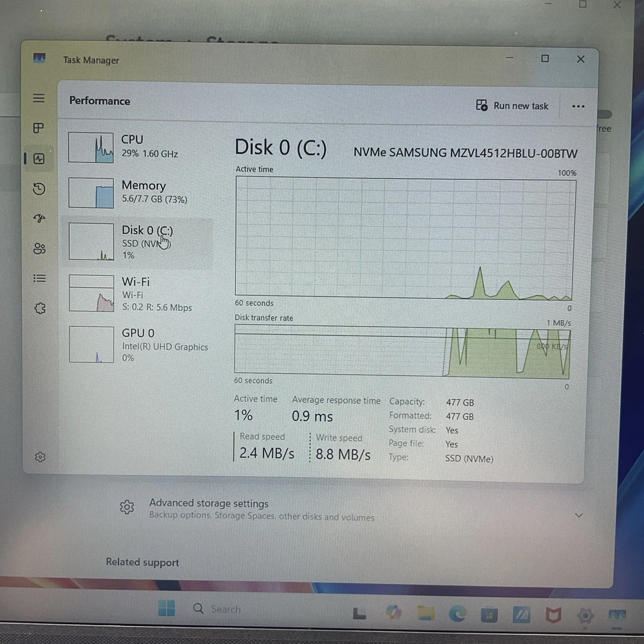This screenshot has width=644, height=644.
Task: Open the App history page icon
Action: point(39,189)
